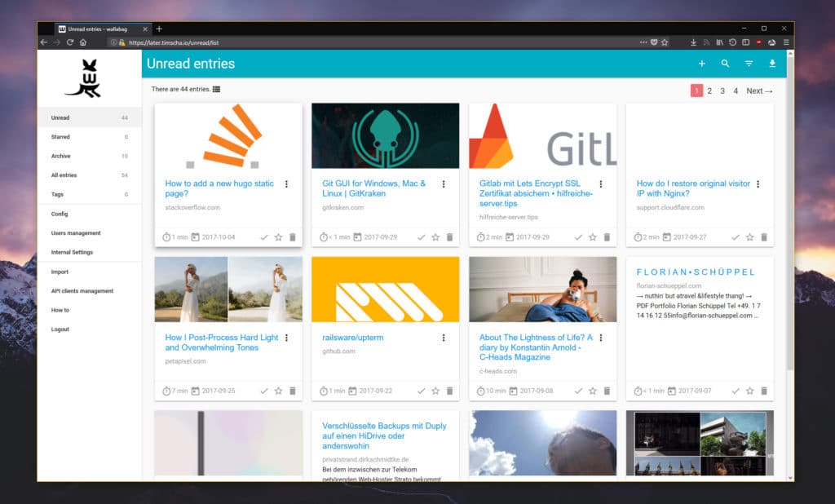Mark Nginx visitor IP entry as read
Screen dimensions: 835x504
pos(736,237)
